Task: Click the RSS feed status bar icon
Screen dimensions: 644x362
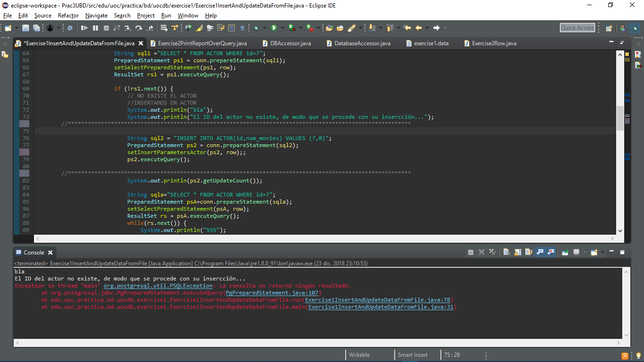Action: [x=625, y=356]
